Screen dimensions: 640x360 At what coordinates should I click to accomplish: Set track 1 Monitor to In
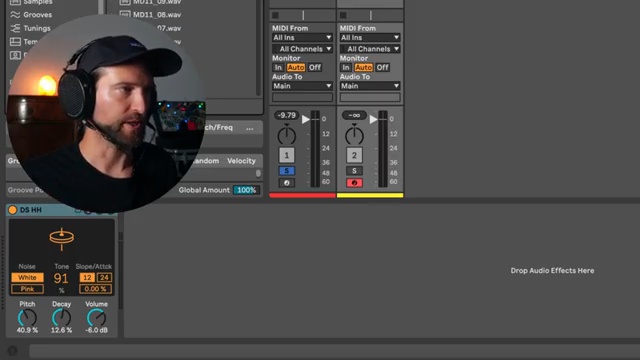point(278,67)
